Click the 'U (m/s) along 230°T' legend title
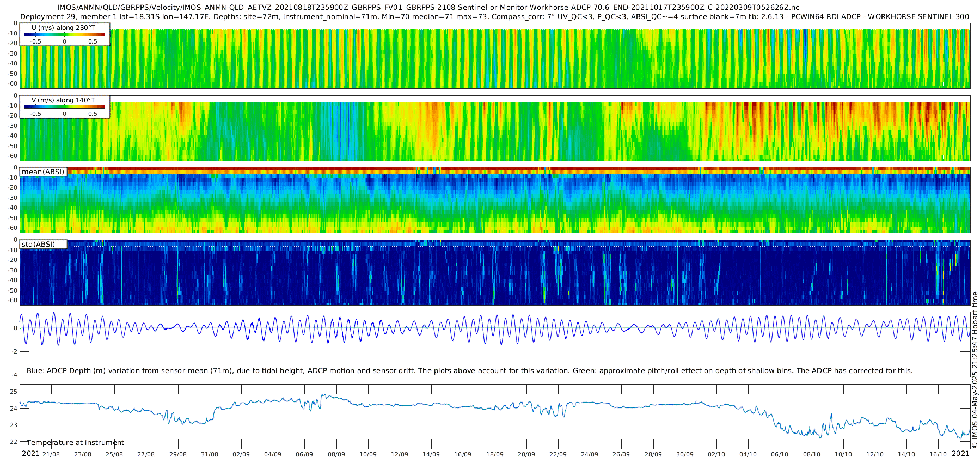980x463 pixels. tap(63, 28)
